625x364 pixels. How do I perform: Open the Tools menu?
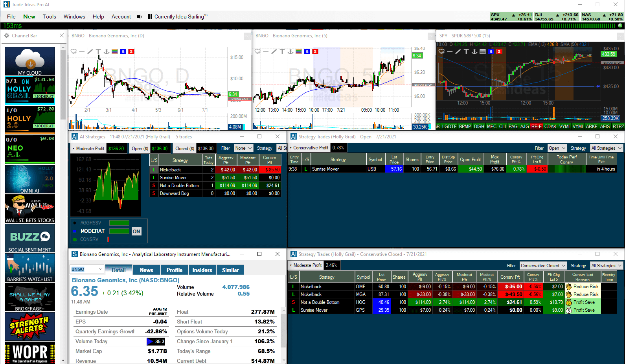click(50, 17)
